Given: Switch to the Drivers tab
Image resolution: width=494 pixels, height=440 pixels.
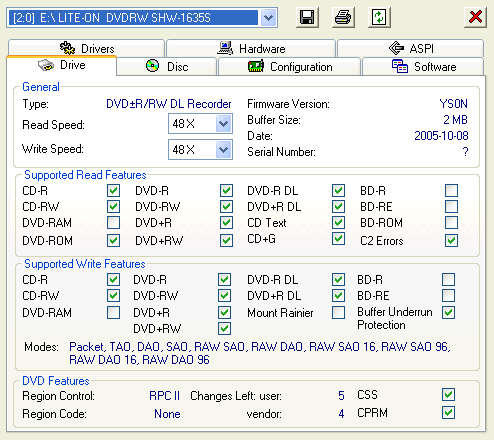Looking at the screenshot, I should point(86,49).
